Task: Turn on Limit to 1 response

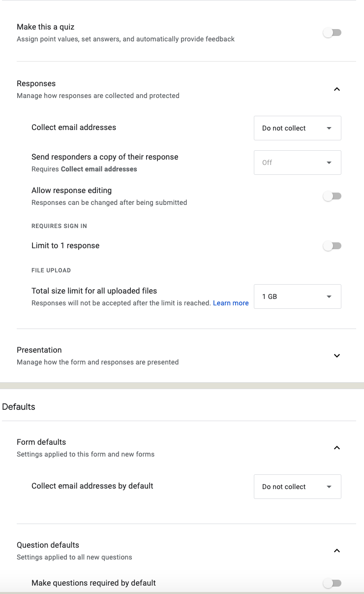Action: (332, 246)
